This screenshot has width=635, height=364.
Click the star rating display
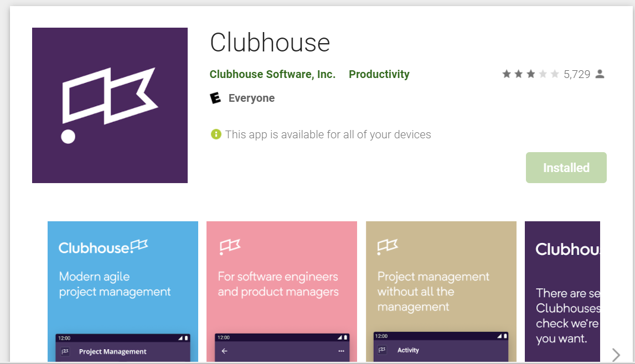coord(530,74)
